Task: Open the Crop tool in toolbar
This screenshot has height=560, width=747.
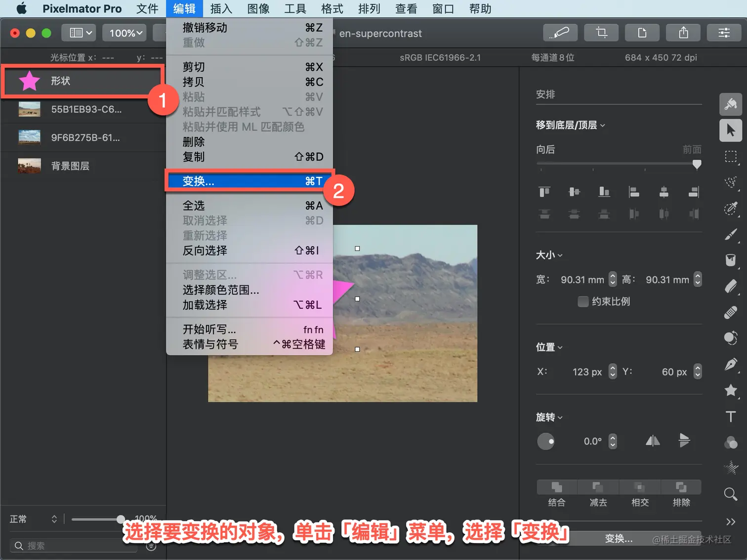Action: click(x=601, y=33)
